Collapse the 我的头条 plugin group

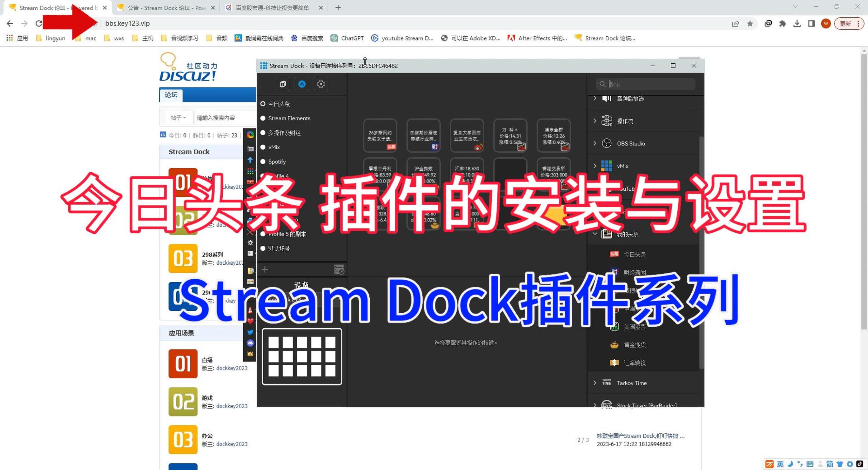tap(595, 234)
